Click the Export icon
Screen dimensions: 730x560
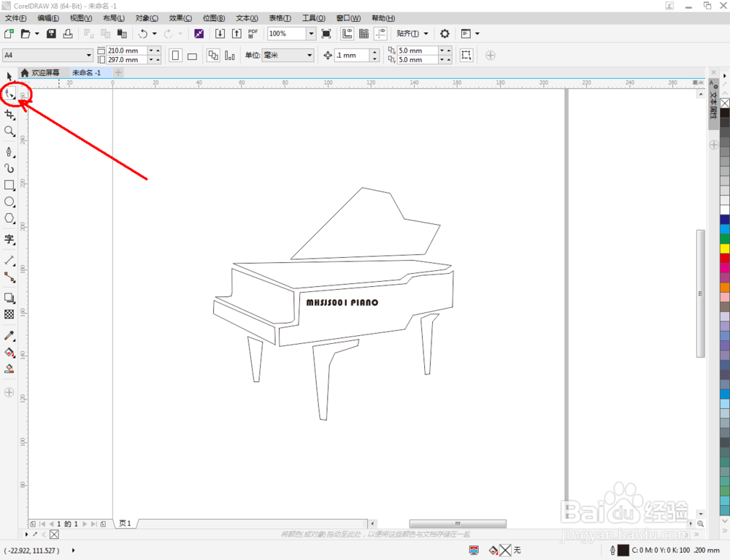pyautogui.click(x=237, y=34)
